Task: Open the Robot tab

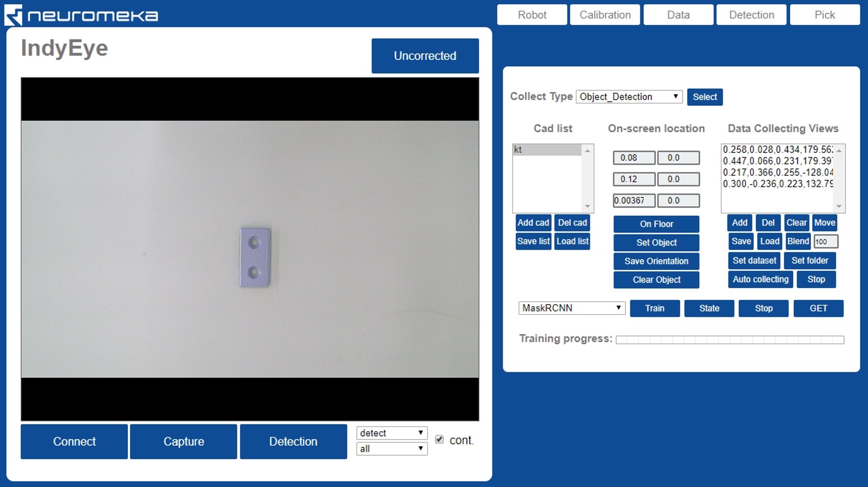Action: coord(532,15)
